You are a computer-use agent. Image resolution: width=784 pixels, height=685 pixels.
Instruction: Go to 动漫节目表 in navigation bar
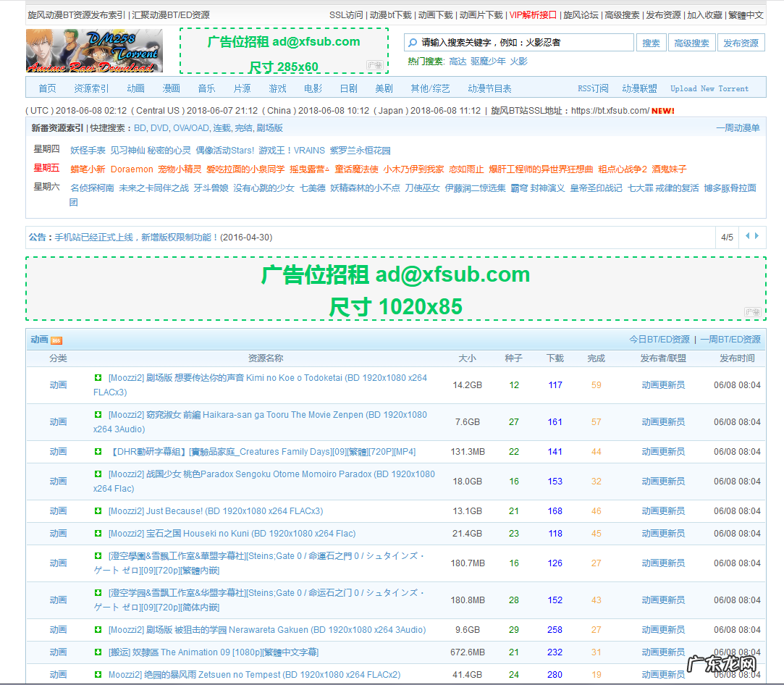point(489,88)
